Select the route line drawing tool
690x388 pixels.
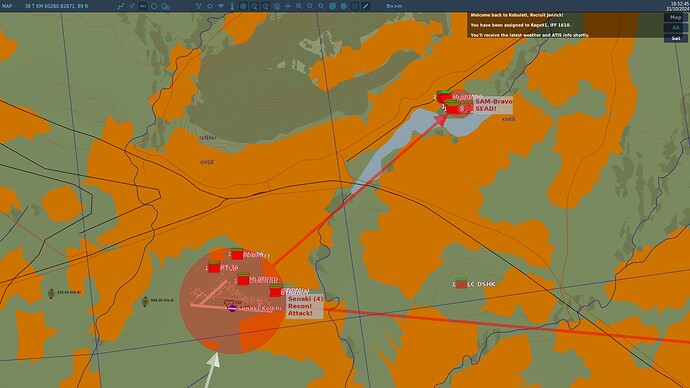[121, 6]
